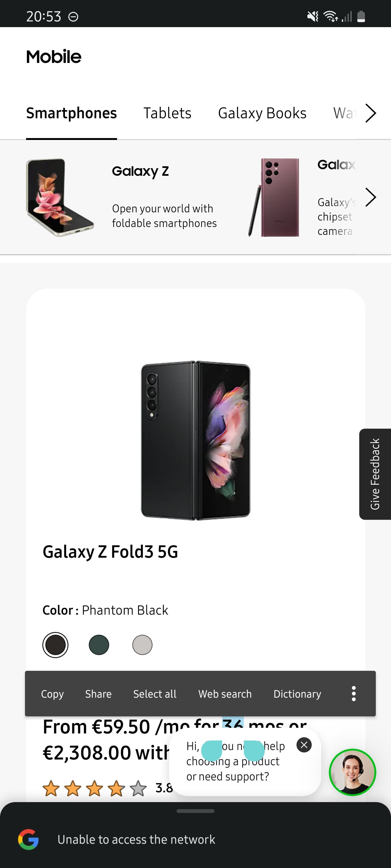Tap the Google logo icon
This screenshot has width=391, height=868.
(x=28, y=839)
